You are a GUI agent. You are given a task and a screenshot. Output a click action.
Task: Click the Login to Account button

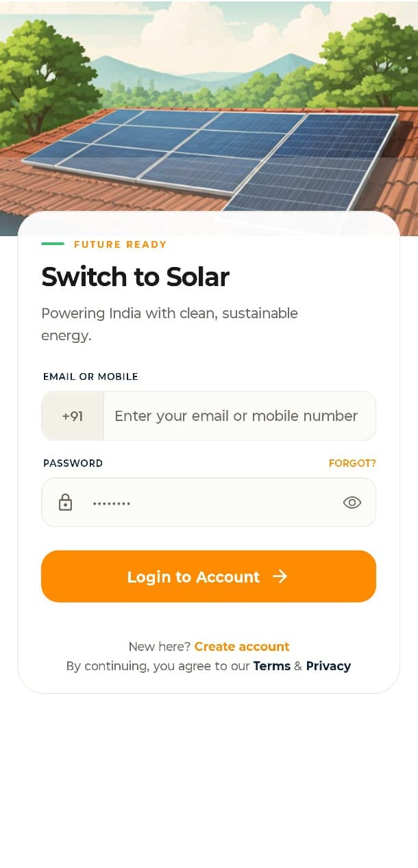209,576
